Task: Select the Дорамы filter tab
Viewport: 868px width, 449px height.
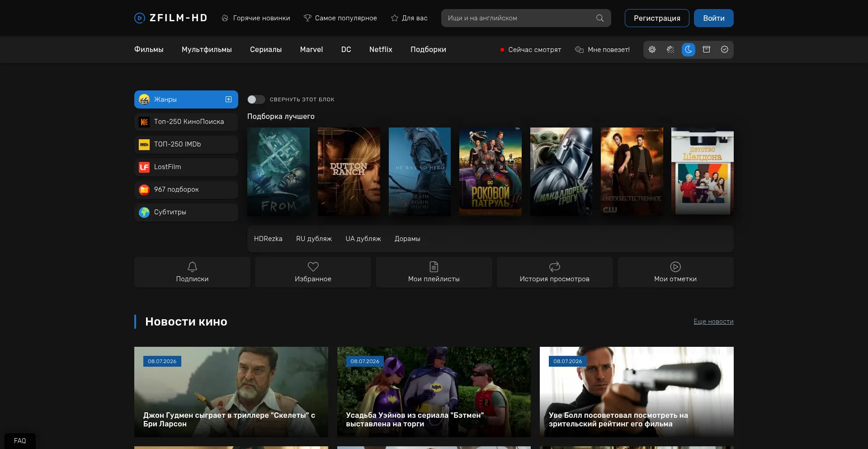Action: coord(407,239)
